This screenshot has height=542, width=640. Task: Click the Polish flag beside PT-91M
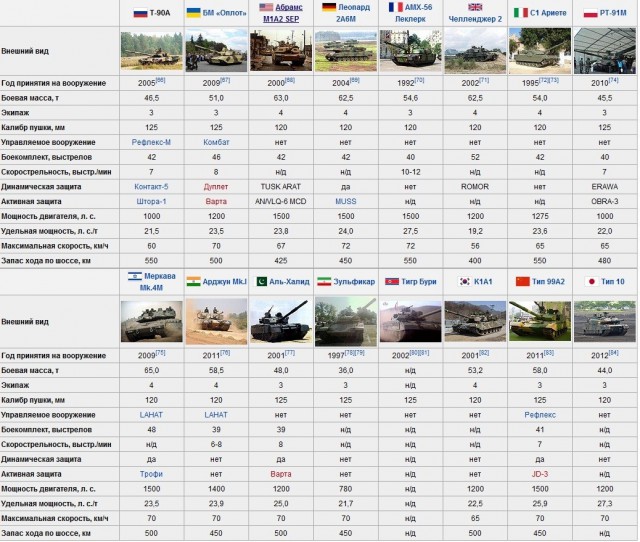click(591, 13)
